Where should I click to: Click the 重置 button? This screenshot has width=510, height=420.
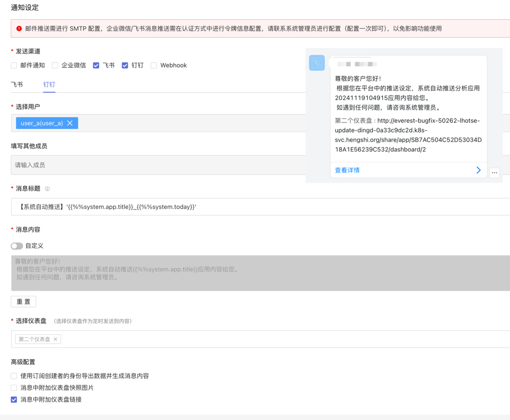tap(23, 301)
